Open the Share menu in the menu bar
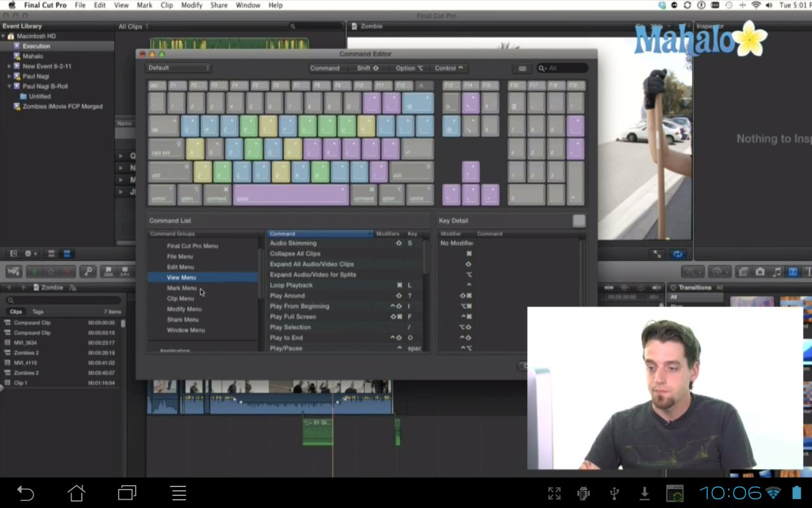Viewport: 812px width, 508px height. click(219, 5)
